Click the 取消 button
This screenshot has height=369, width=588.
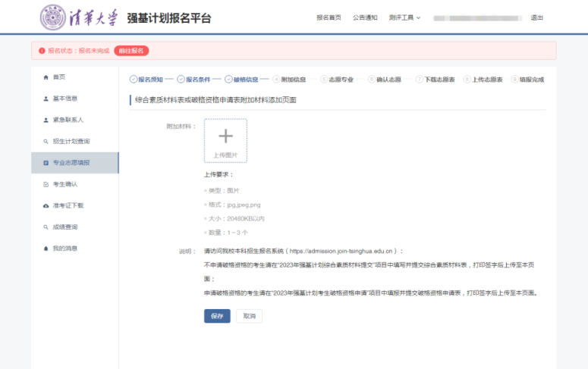[250, 316]
